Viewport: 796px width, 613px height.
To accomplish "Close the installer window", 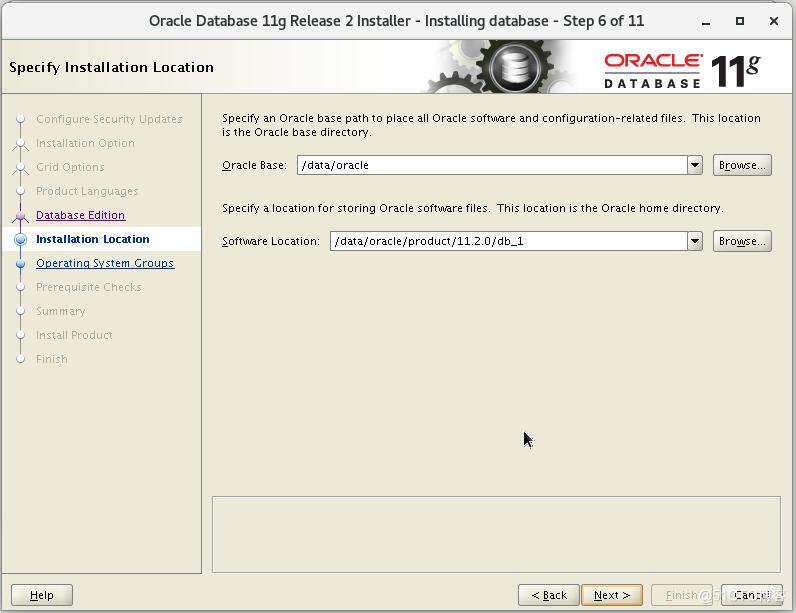I will [774, 21].
